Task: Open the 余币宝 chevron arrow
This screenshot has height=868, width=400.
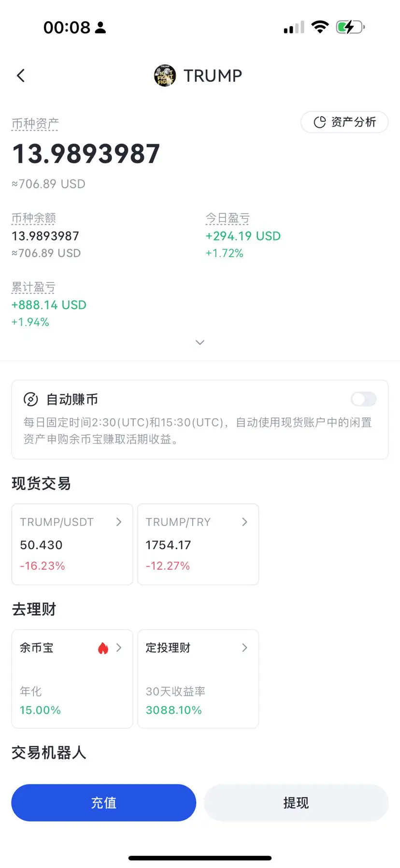Action: pyautogui.click(x=119, y=647)
